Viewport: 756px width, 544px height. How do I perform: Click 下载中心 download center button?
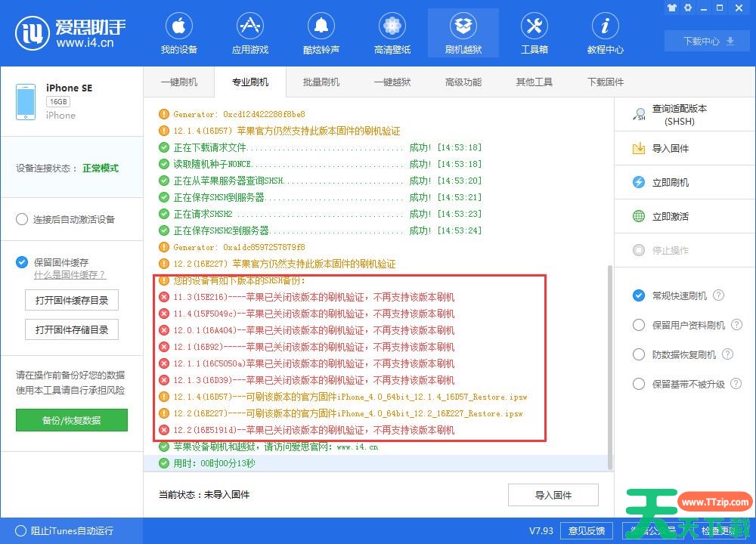708,42
